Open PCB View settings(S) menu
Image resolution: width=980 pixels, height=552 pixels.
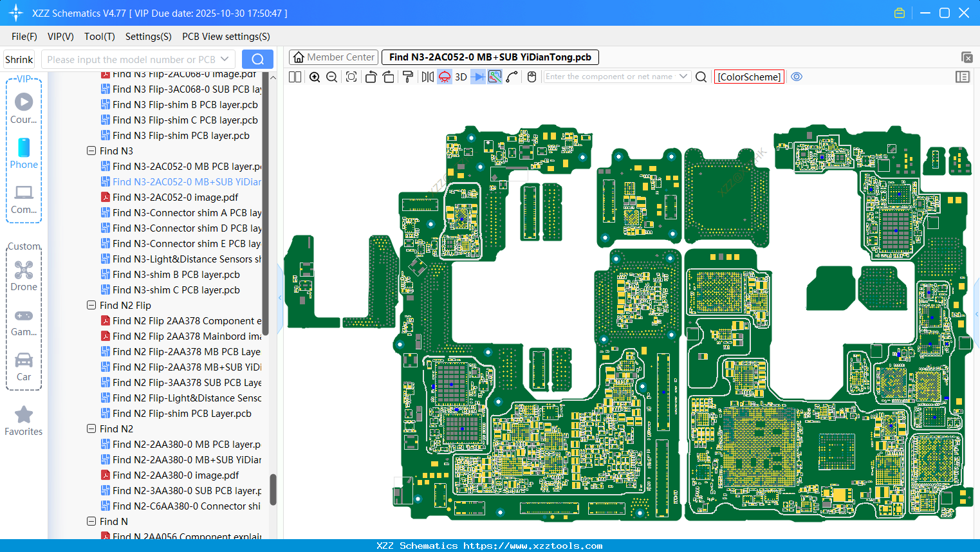coord(226,37)
